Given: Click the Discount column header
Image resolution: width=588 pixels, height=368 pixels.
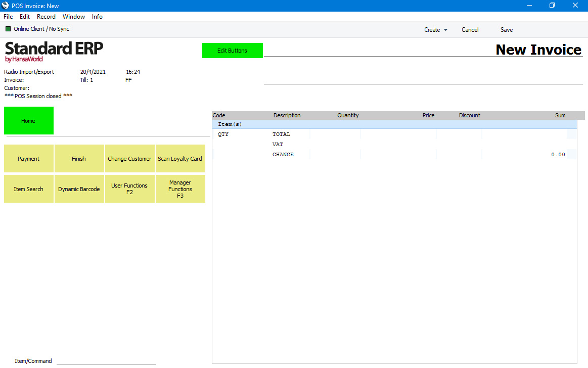Looking at the screenshot, I should coord(470,115).
